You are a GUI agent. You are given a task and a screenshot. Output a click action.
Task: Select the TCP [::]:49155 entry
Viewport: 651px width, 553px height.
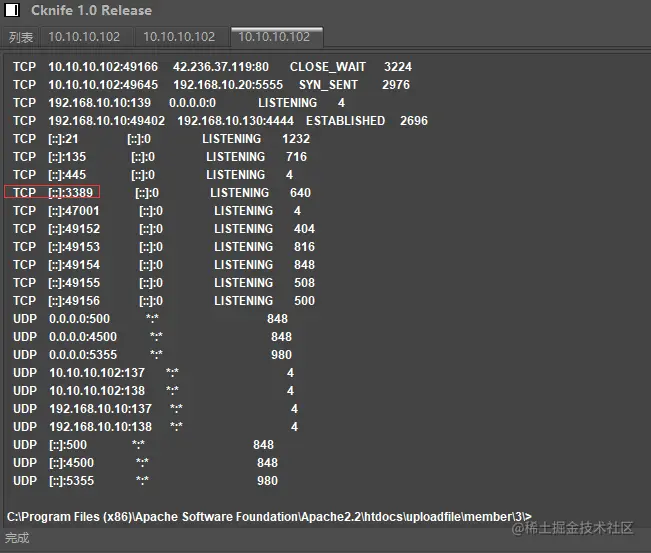164,283
